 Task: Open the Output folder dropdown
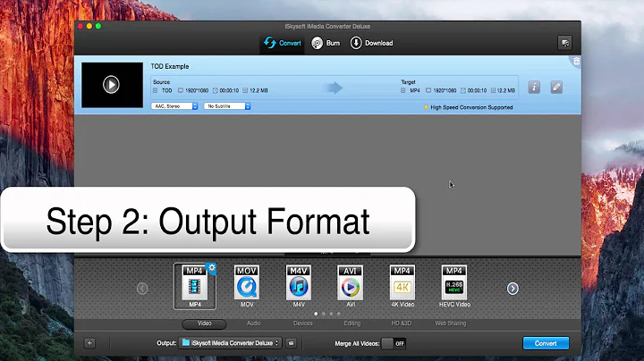coord(230,343)
